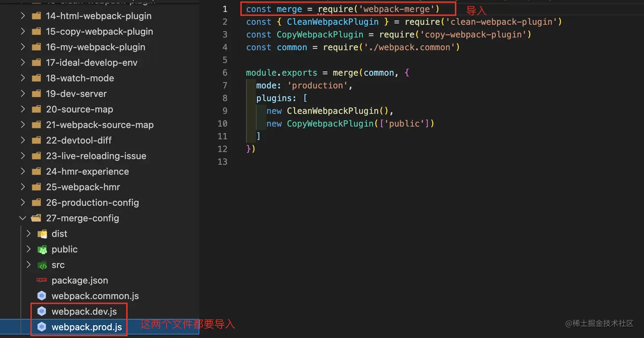Image resolution: width=644 pixels, height=338 pixels.
Task: Click line number 13 in the gutter
Action: (222, 162)
